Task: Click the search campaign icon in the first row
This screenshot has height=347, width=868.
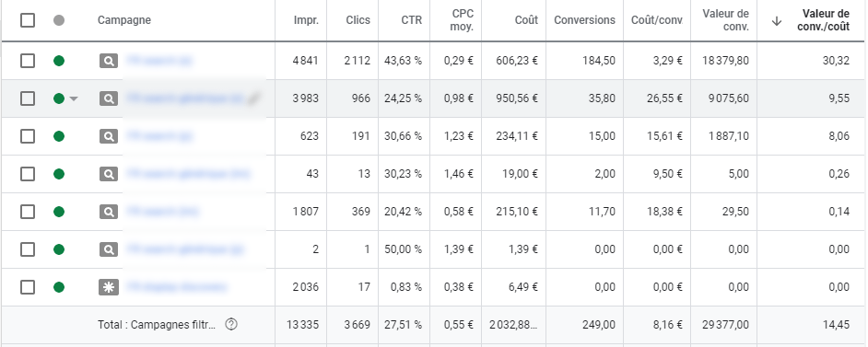Action: 109,61
